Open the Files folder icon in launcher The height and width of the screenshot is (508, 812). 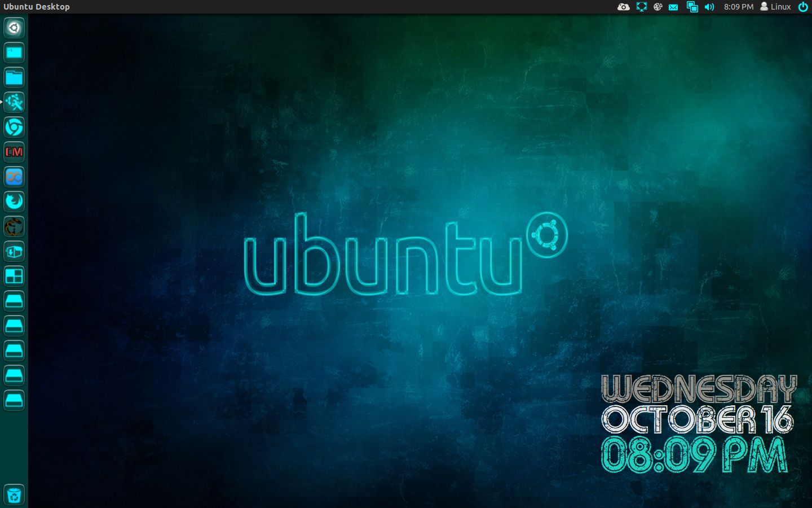[x=14, y=77]
